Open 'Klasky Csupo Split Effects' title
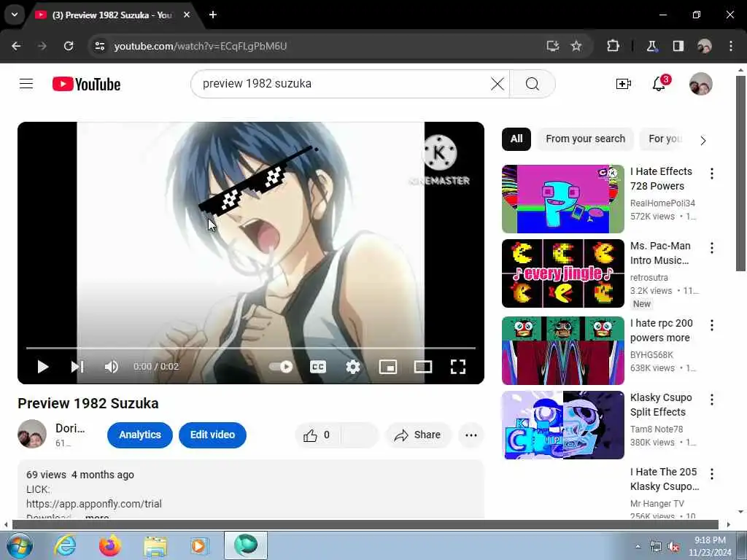The width and height of the screenshot is (747, 560). [x=661, y=405]
